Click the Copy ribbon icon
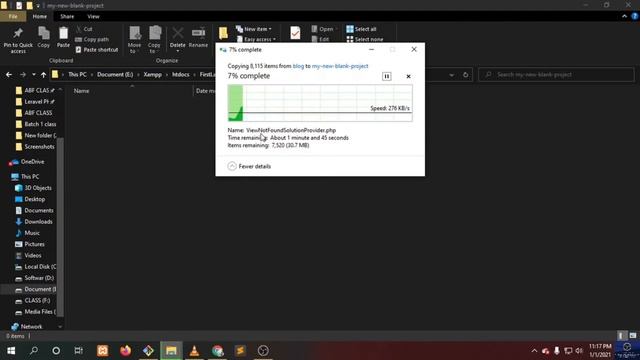The image size is (640, 360). [x=44, y=38]
